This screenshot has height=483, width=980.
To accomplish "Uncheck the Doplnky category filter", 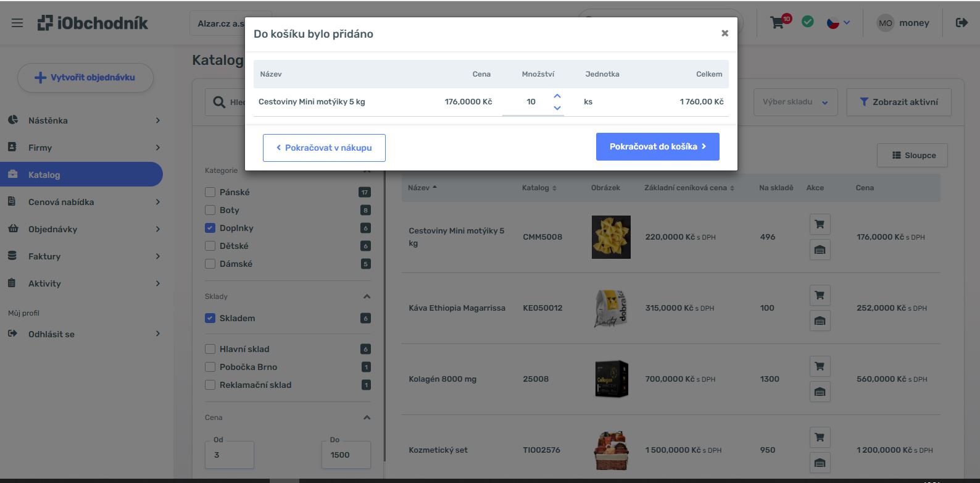I will 210,228.
